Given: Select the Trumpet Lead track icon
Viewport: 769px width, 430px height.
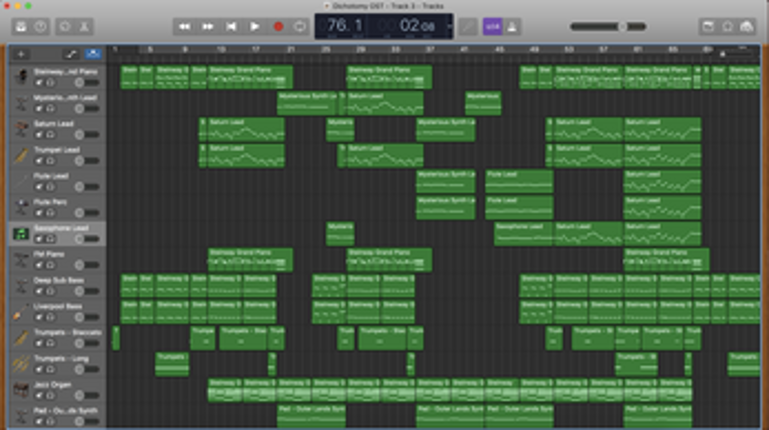Looking at the screenshot, I should point(21,155).
